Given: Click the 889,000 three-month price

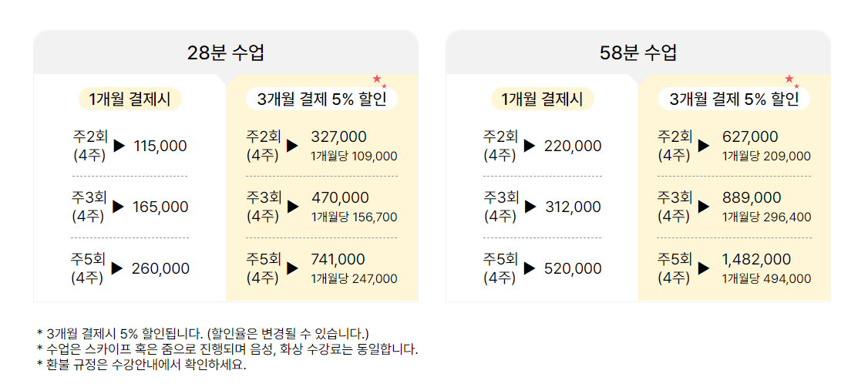Looking at the screenshot, I should (x=752, y=198).
